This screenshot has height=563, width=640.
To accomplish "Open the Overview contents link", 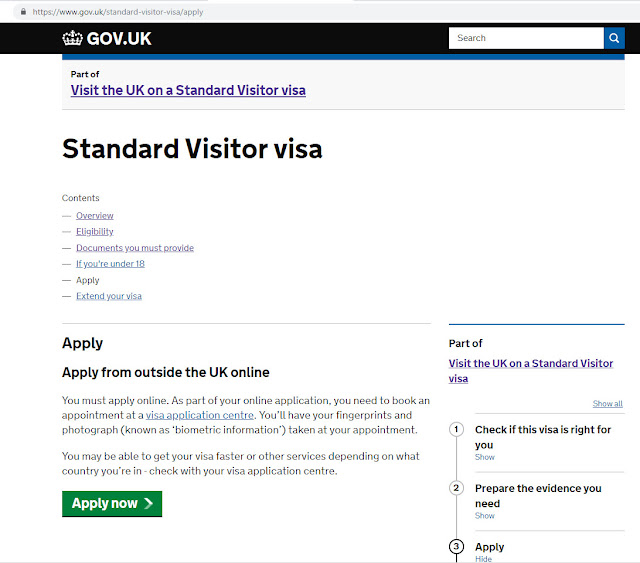I will (95, 216).
